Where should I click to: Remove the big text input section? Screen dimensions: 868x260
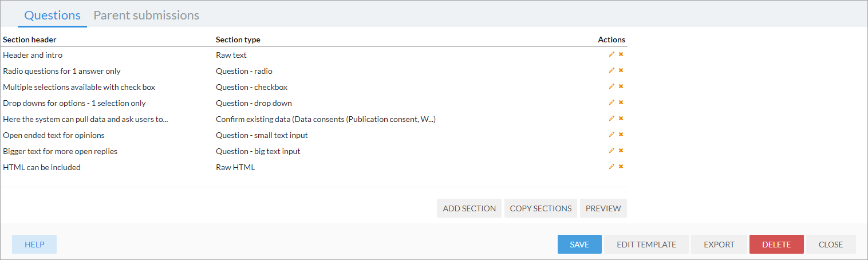tap(621, 151)
